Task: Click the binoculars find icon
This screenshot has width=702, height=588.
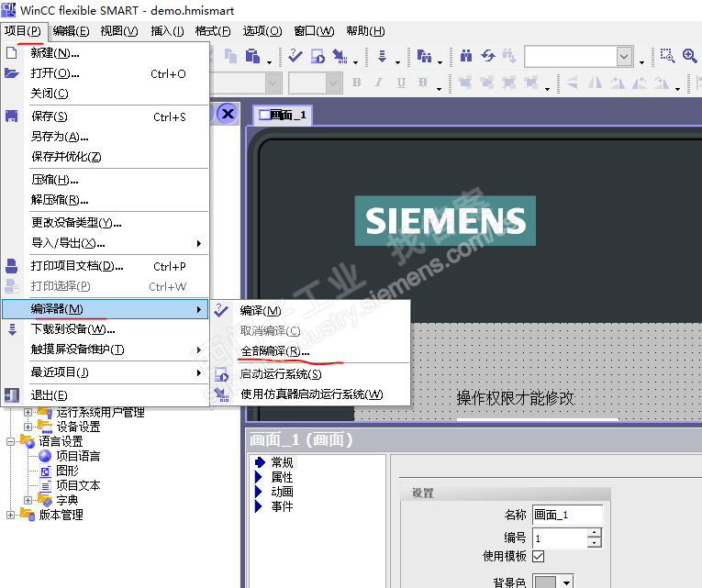Action: coord(466,56)
